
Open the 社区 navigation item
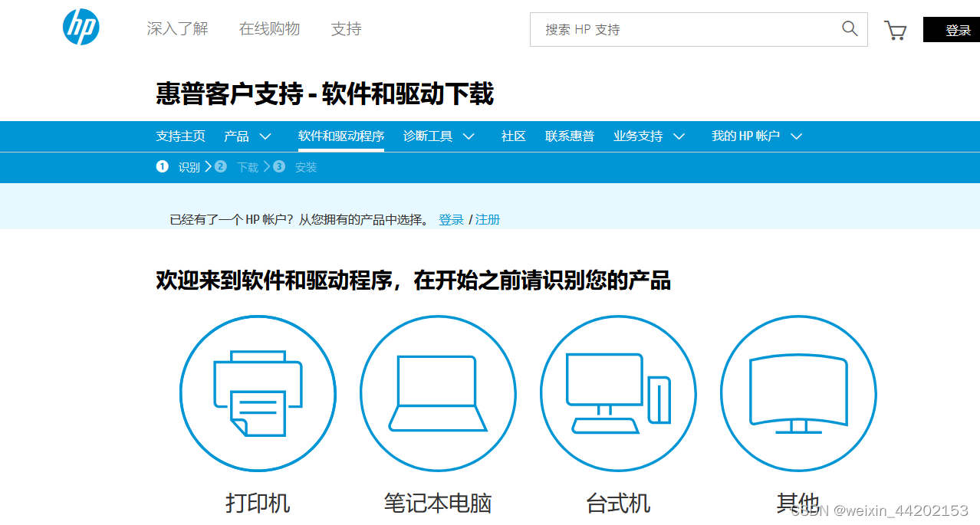click(x=514, y=136)
